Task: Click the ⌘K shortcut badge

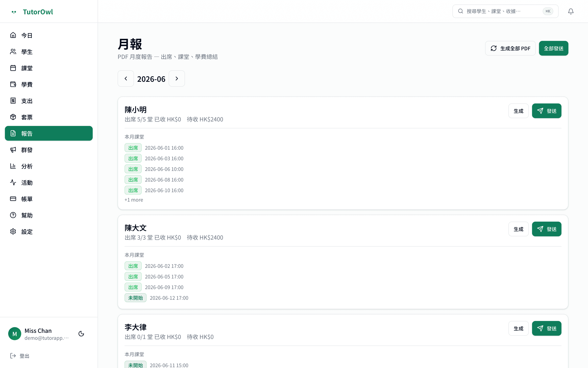Action: (x=548, y=11)
